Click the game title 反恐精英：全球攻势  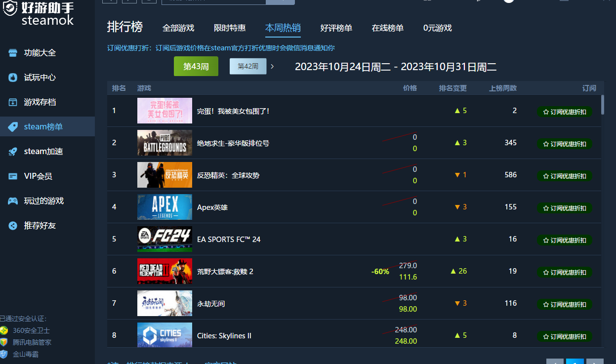(x=228, y=175)
